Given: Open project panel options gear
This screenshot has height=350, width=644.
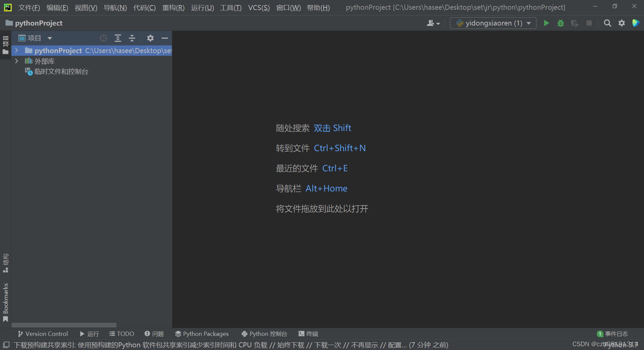Looking at the screenshot, I should tap(150, 38).
